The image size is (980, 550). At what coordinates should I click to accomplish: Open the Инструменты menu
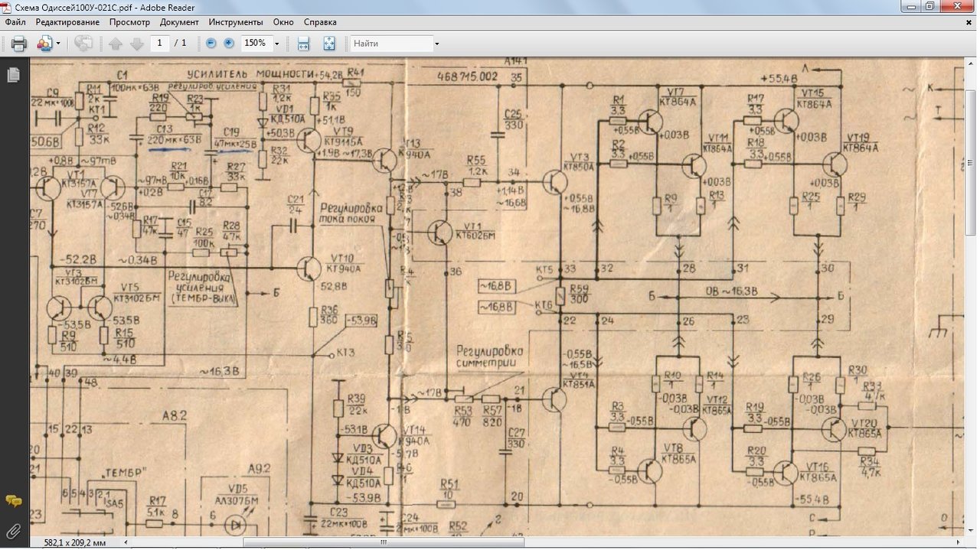pos(236,22)
